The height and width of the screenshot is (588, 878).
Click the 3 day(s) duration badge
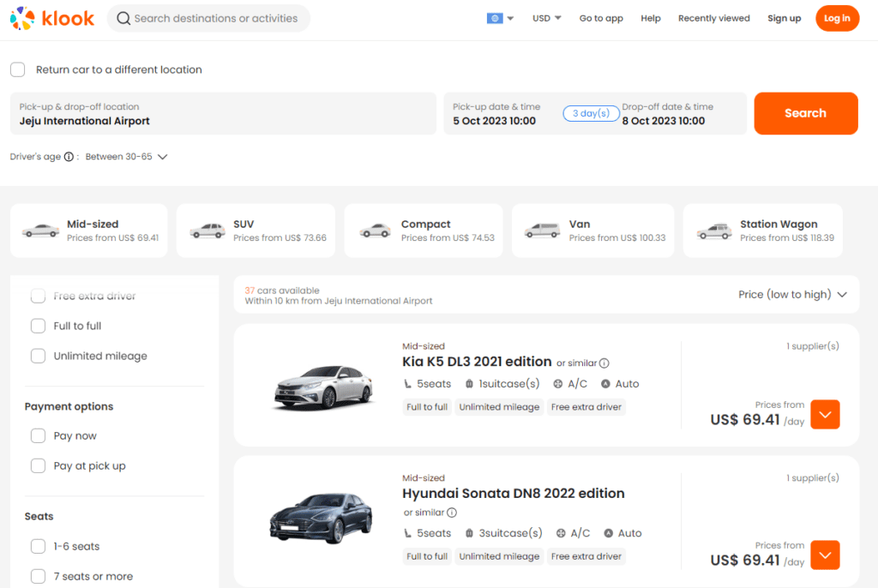592,113
